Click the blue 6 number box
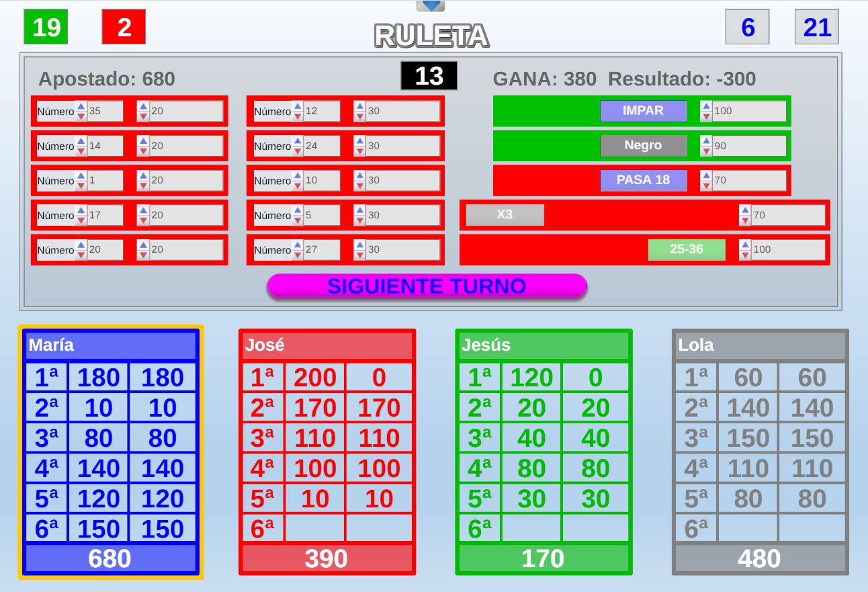The height and width of the screenshot is (592, 868). [x=747, y=27]
